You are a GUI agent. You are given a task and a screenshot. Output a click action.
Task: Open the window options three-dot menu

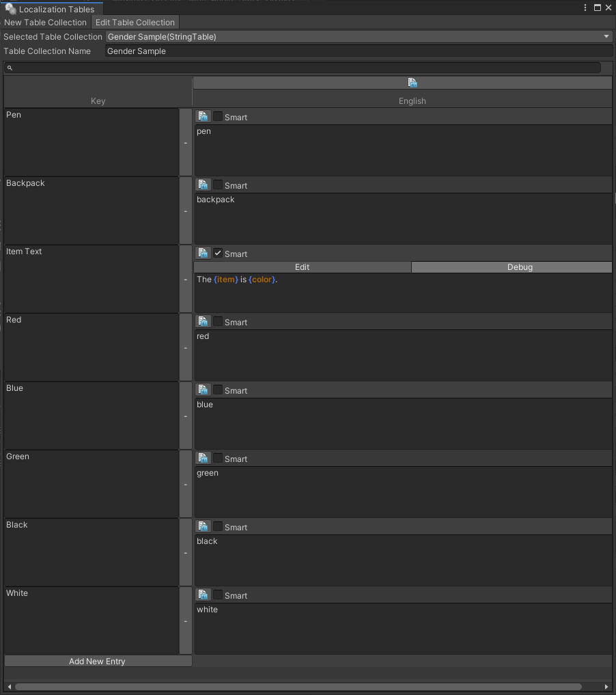(x=585, y=8)
